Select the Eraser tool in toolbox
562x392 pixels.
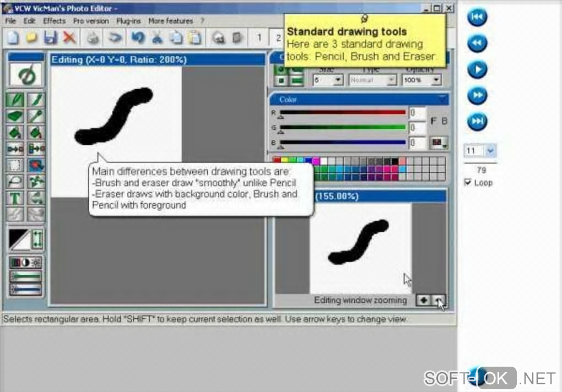(x=15, y=116)
